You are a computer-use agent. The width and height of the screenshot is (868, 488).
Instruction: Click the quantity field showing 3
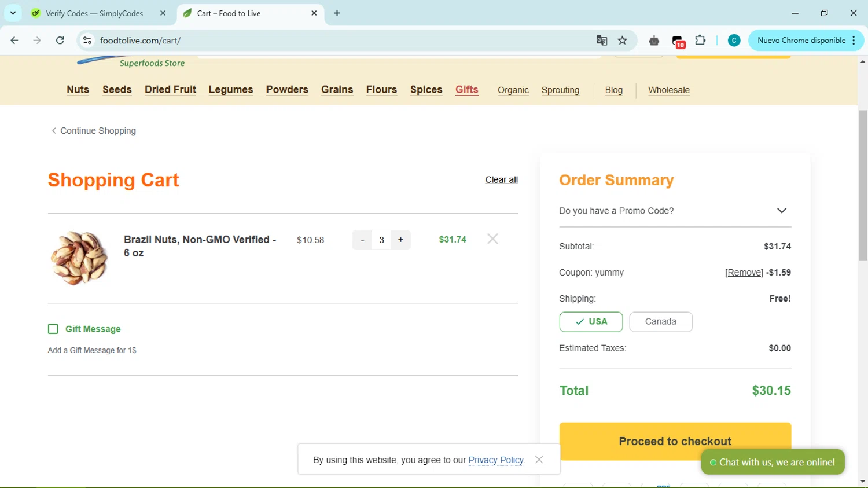(381, 240)
